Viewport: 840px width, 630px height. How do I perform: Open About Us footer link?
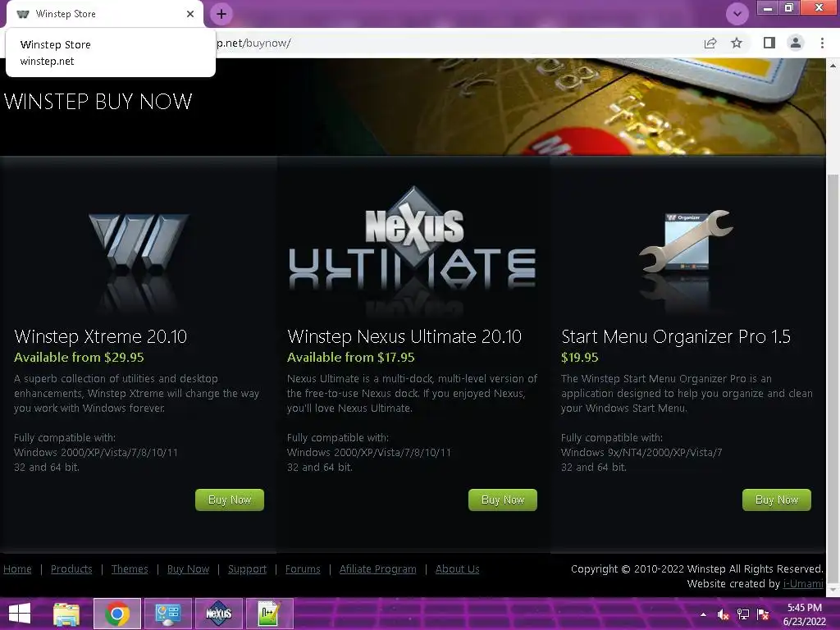(x=457, y=569)
